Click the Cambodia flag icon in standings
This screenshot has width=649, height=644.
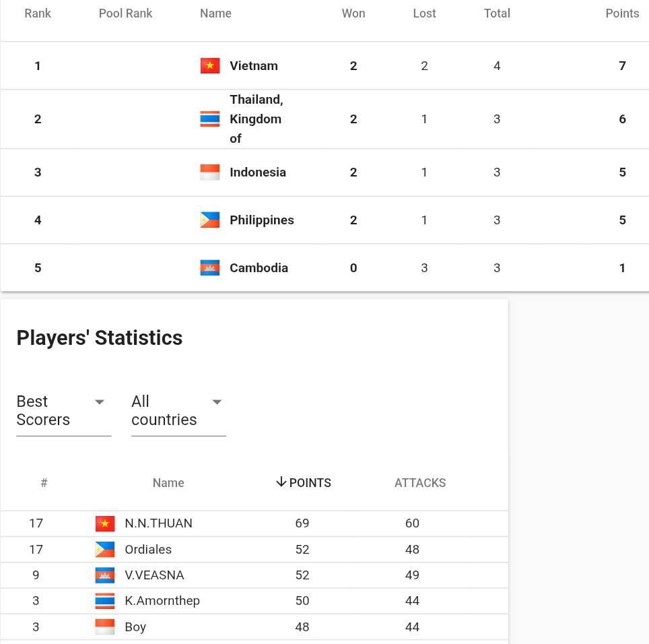pyautogui.click(x=210, y=268)
